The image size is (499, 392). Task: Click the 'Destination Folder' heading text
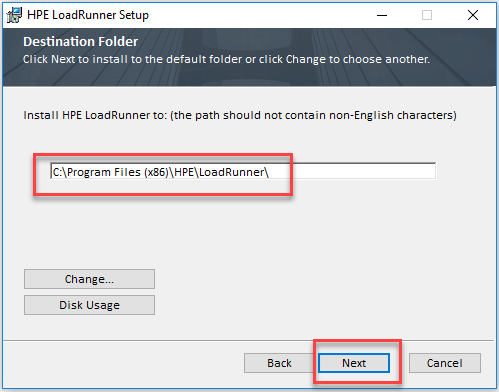80,42
